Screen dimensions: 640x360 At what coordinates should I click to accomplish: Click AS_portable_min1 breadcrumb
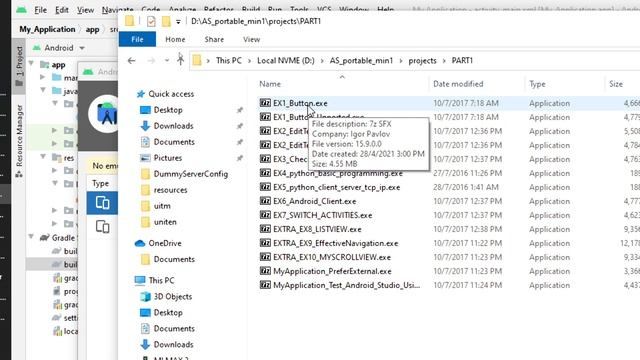point(361,60)
